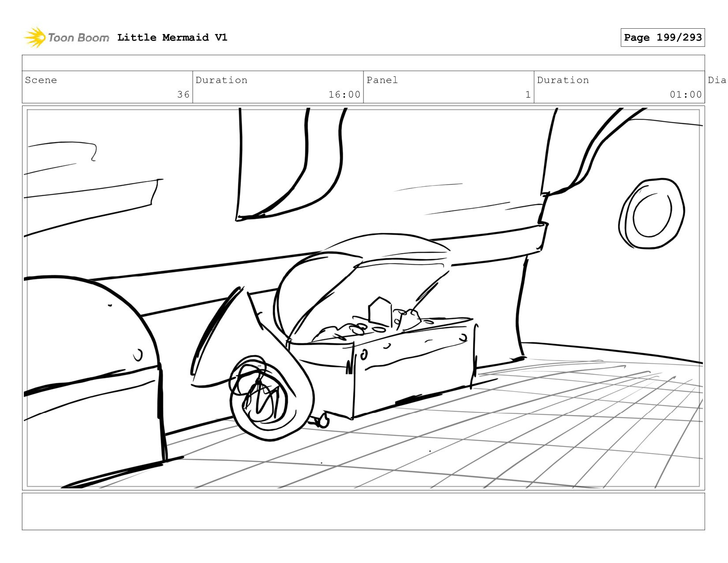This screenshot has height=563, width=728.
Task: Click the panel duration value 01:00
Action: [686, 94]
